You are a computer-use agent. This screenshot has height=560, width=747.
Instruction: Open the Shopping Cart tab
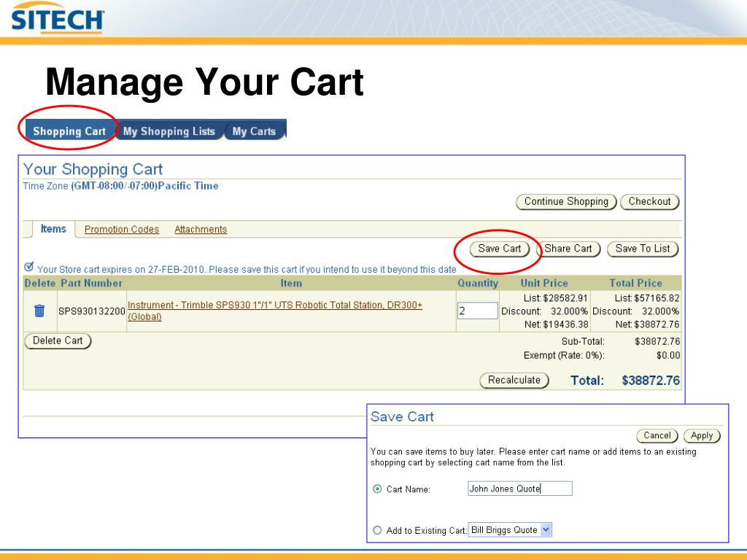(x=69, y=131)
